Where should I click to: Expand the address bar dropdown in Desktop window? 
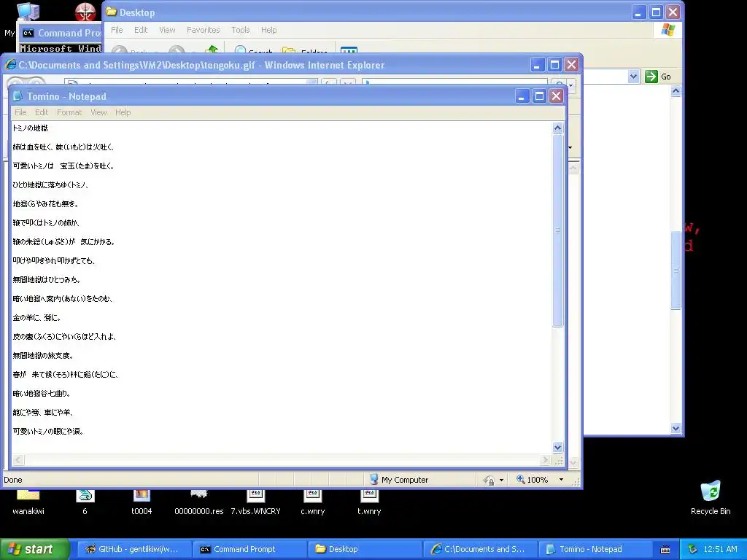pos(633,76)
